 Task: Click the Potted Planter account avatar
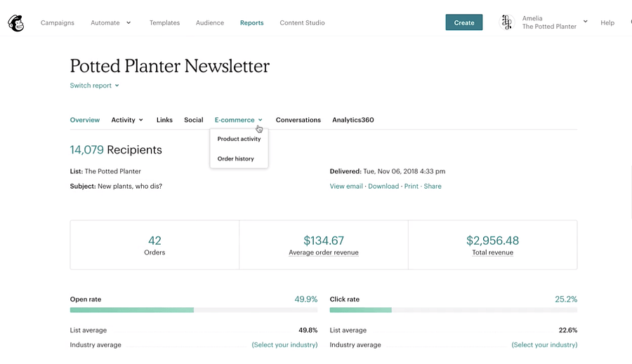pos(506,22)
